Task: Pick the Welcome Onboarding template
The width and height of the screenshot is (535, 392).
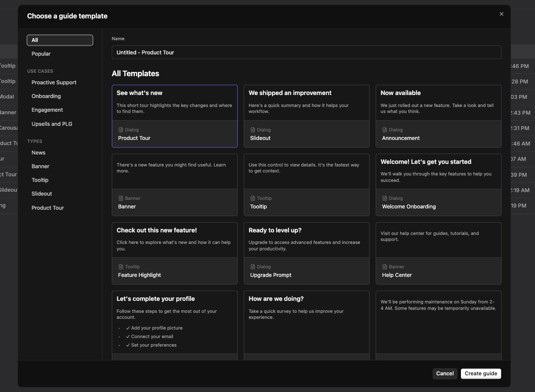Action: [x=438, y=184]
